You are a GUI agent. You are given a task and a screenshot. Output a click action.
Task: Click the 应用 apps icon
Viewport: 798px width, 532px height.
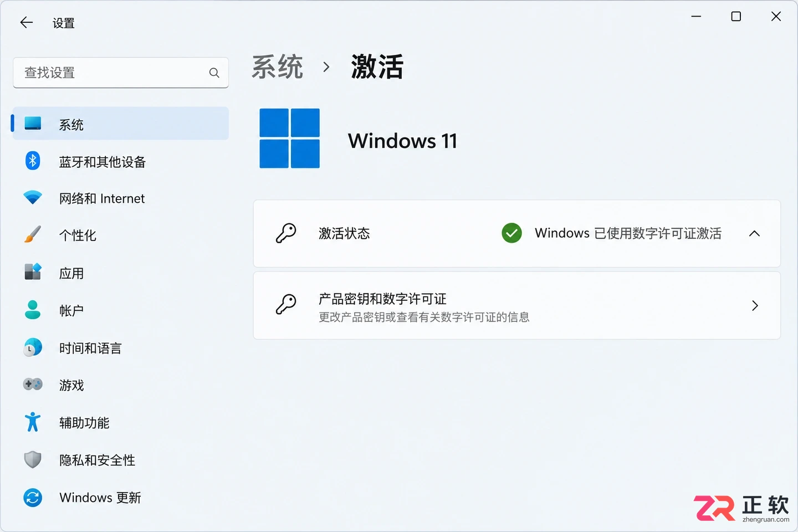pos(33,272)
